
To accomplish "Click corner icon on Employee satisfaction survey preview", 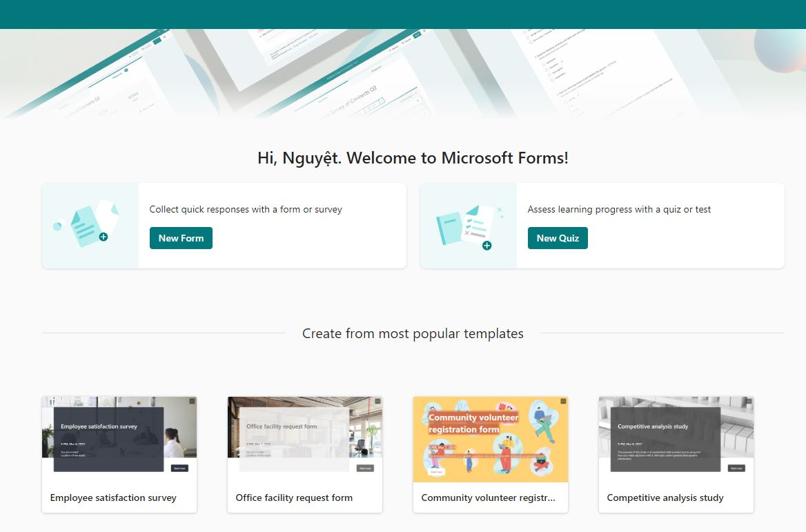I will (192, 401).
